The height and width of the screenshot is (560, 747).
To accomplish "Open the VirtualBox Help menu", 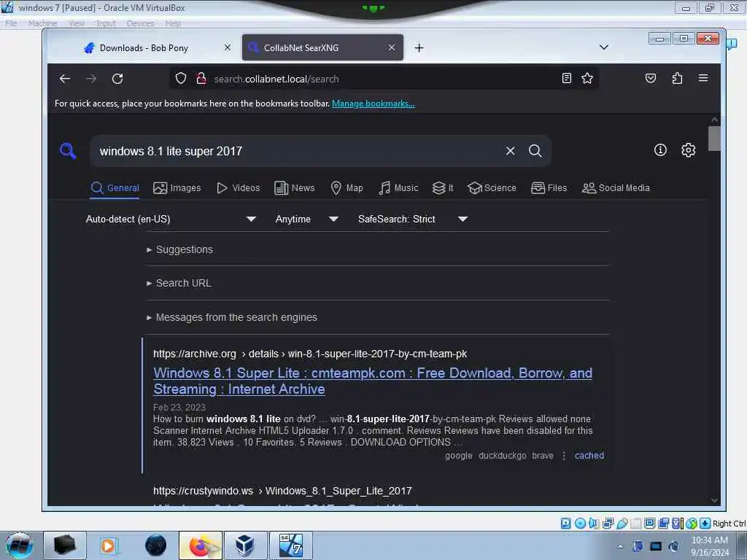I will [173, 23].
